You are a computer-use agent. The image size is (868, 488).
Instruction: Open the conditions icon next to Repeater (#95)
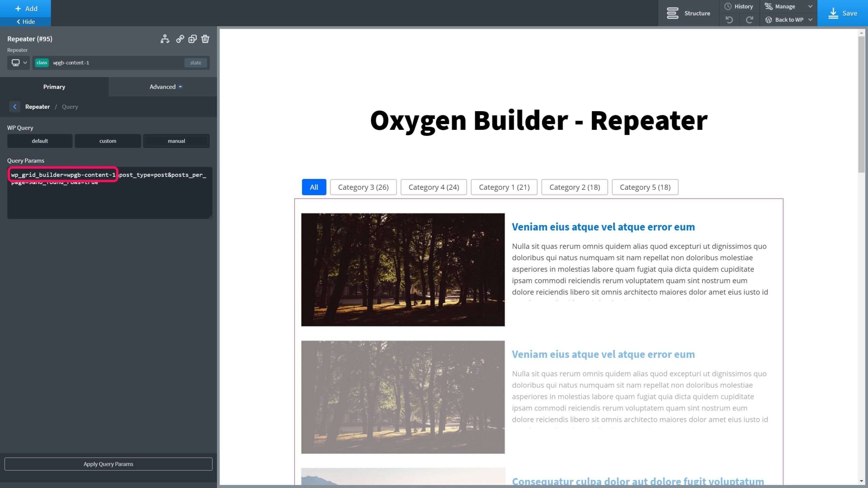pyautogui.click(x=165, y=39)
